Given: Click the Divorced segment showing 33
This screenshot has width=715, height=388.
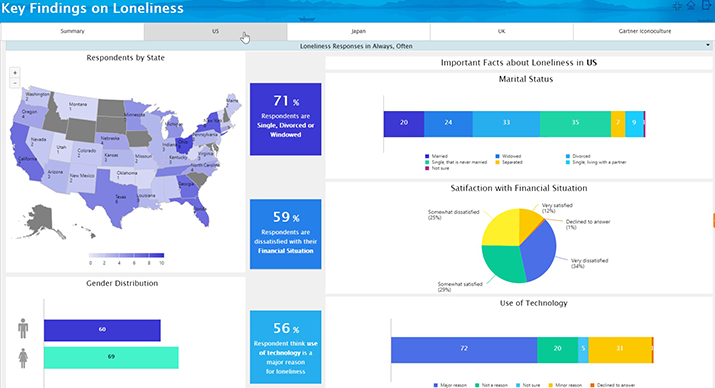Looking at the screenshot, I should tap(506, 124).
